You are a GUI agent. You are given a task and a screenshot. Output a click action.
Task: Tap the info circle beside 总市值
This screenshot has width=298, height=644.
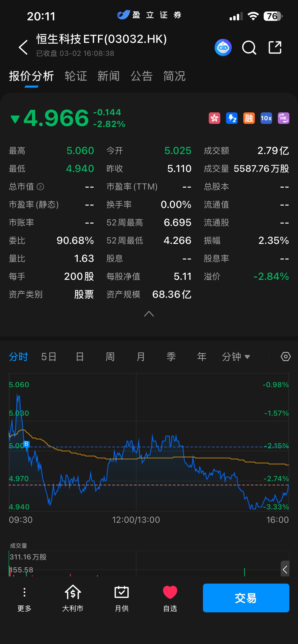tap(40, 186)
